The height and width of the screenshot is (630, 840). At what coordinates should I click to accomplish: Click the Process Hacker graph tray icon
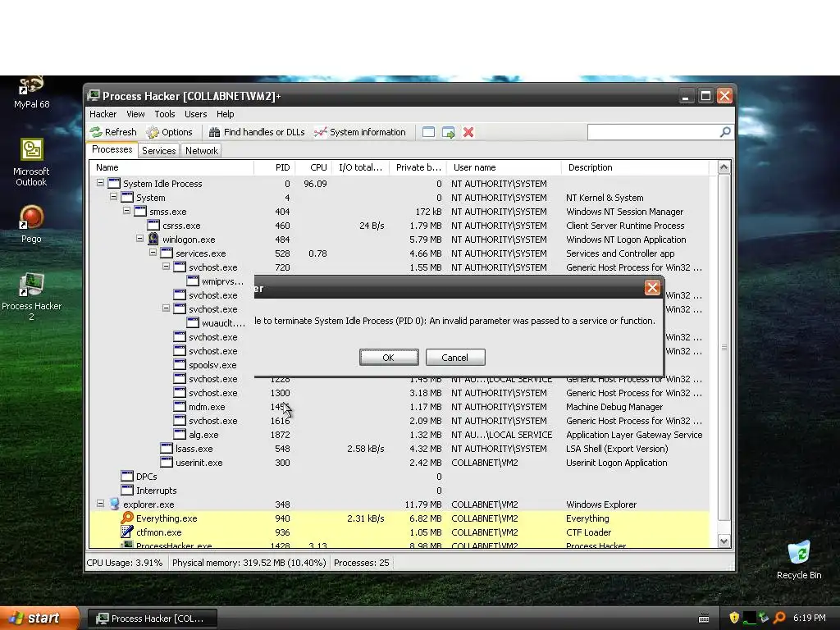(750, 618)
